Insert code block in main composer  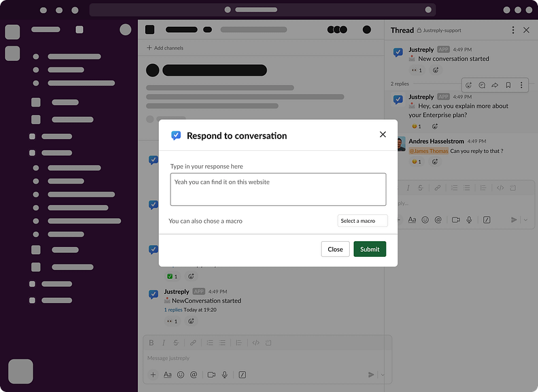click(268, 342)
